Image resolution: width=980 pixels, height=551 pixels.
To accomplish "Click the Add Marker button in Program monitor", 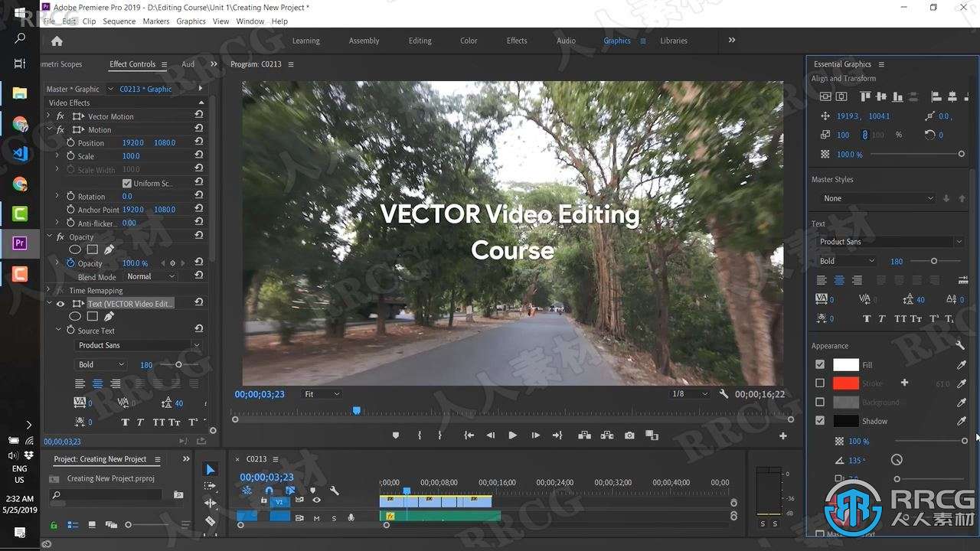I will 396,435.
